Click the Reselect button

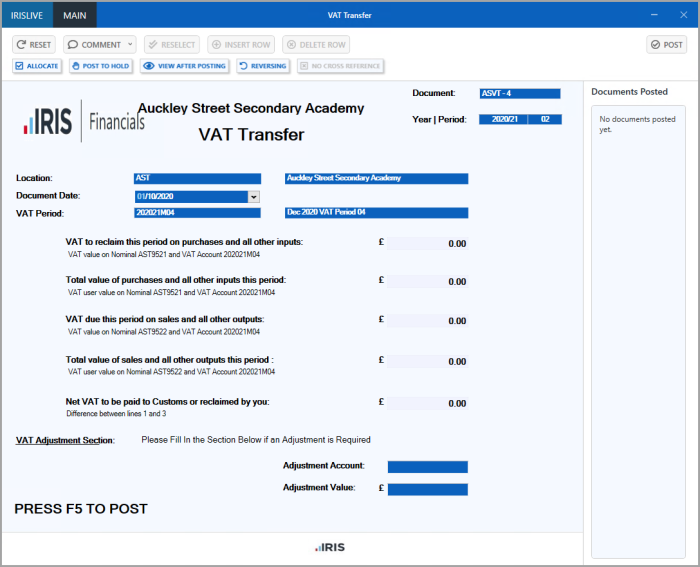[171, 45]
